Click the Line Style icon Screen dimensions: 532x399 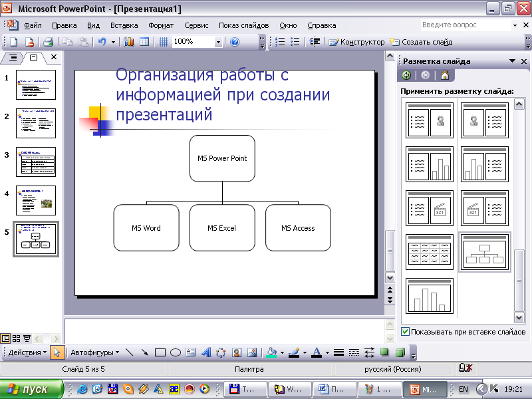point(338,352)
